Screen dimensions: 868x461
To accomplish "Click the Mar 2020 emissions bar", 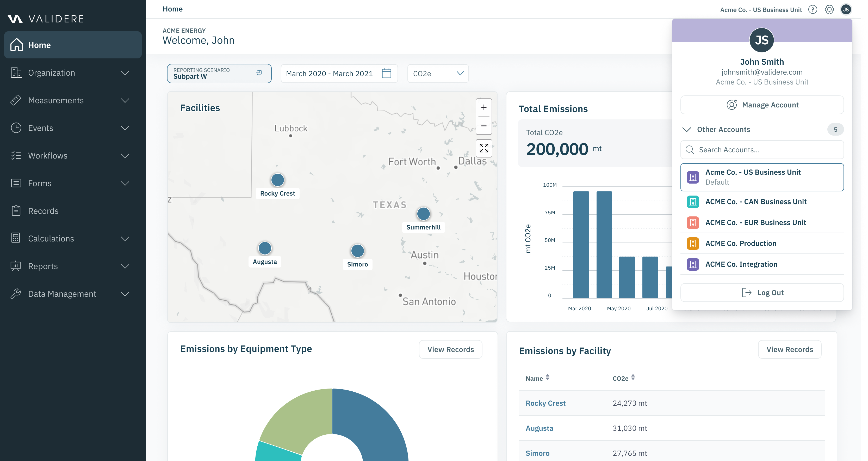I will tap(581, 245).
